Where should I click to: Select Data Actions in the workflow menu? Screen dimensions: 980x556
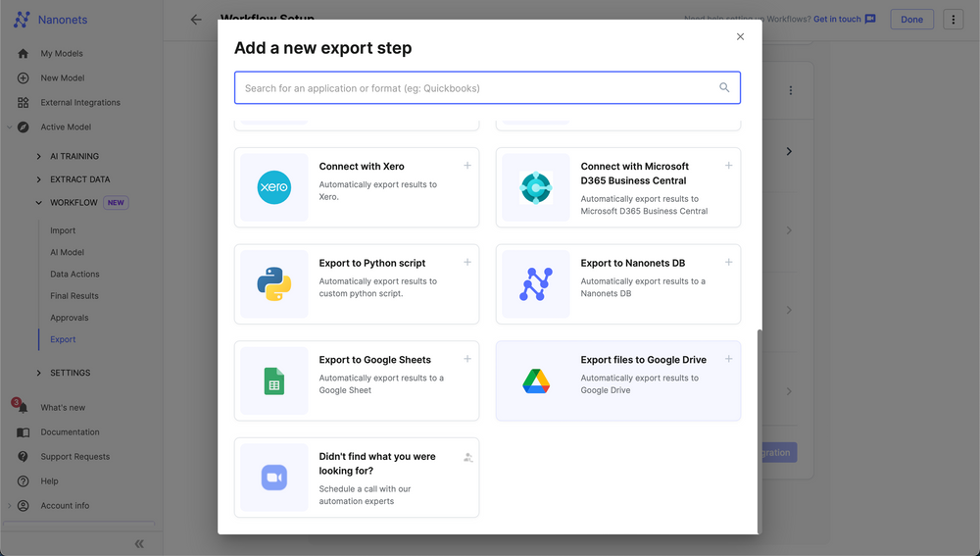(x=74, y=275)
